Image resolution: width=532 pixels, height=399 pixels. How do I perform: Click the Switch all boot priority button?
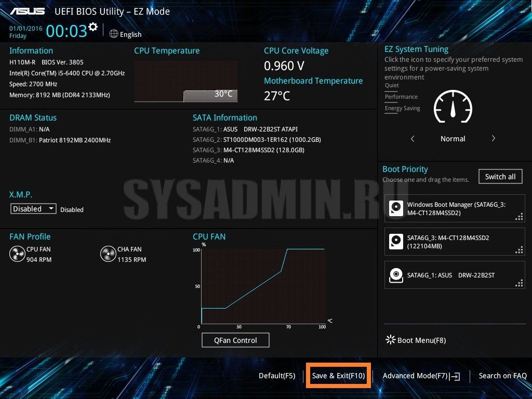coord(500,177)
